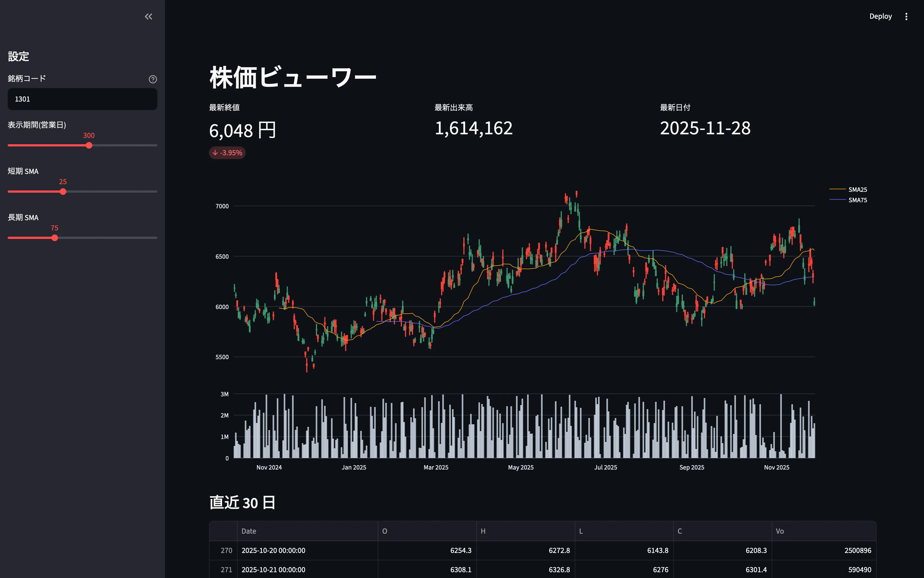Click the 6500 price axis label
The width and height of the screenshot is (924, 578).
point(222,257)
